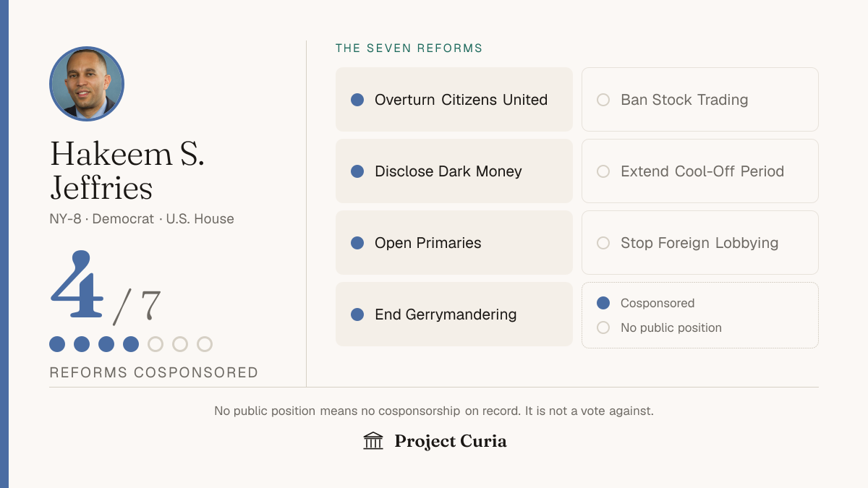Click the Project Curia building icon

[373, 440]
